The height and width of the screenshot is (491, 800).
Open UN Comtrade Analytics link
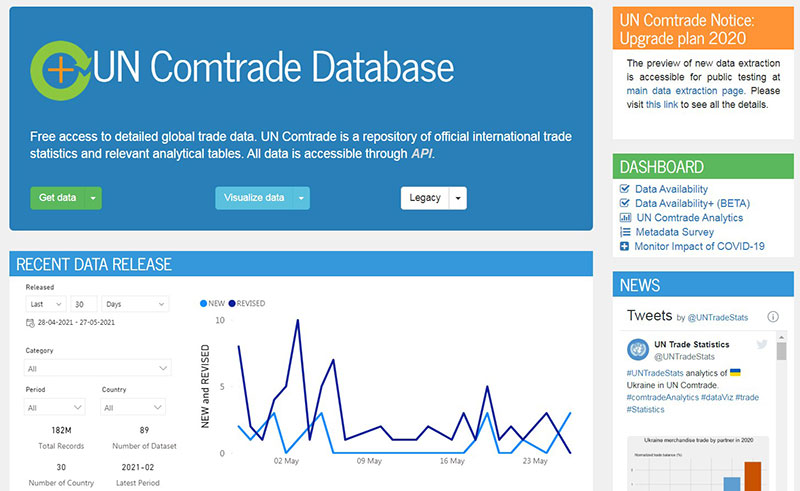(689, 217)
